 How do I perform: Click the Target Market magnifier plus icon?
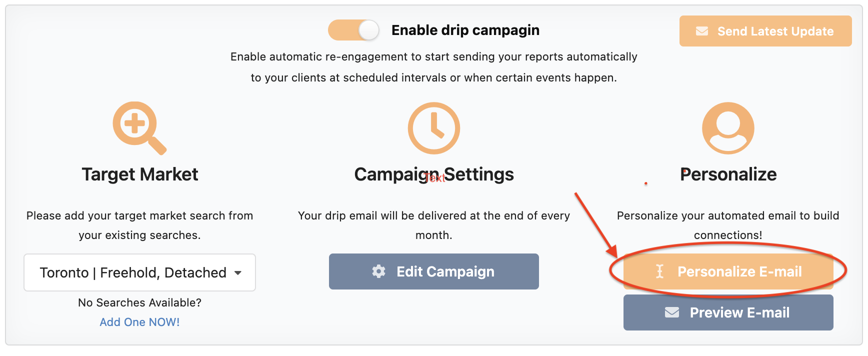[139, 128]
